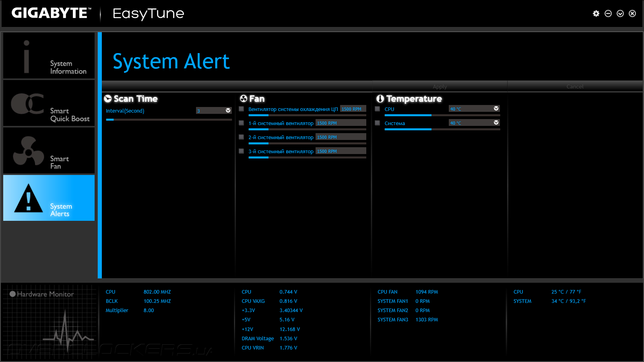Click the round down-arrow title bar icon

(x=620, y=14)
